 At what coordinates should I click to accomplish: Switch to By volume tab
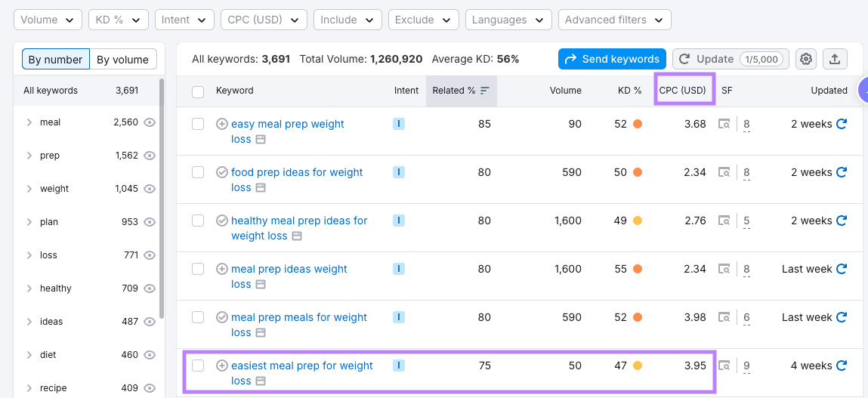pos(123,60)
